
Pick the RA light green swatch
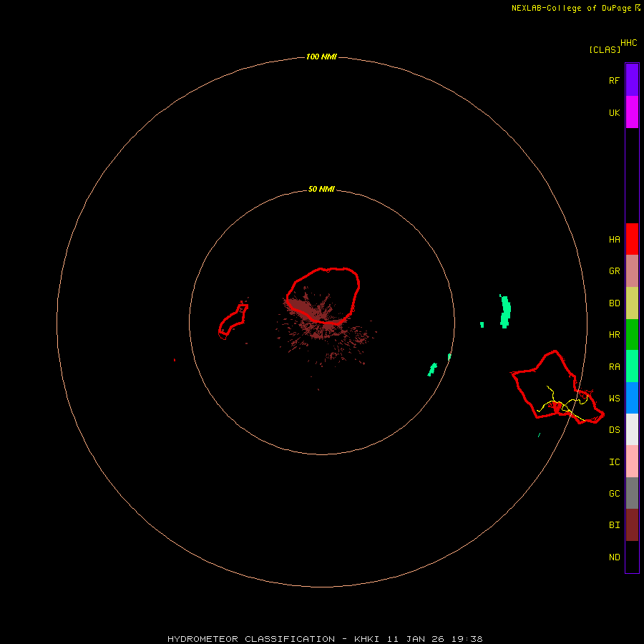(x=632, y=366)
